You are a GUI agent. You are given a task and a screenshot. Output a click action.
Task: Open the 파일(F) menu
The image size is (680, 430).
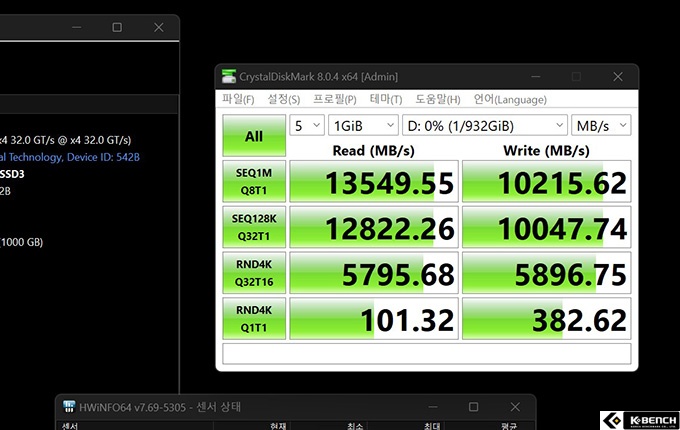point(238,99)
